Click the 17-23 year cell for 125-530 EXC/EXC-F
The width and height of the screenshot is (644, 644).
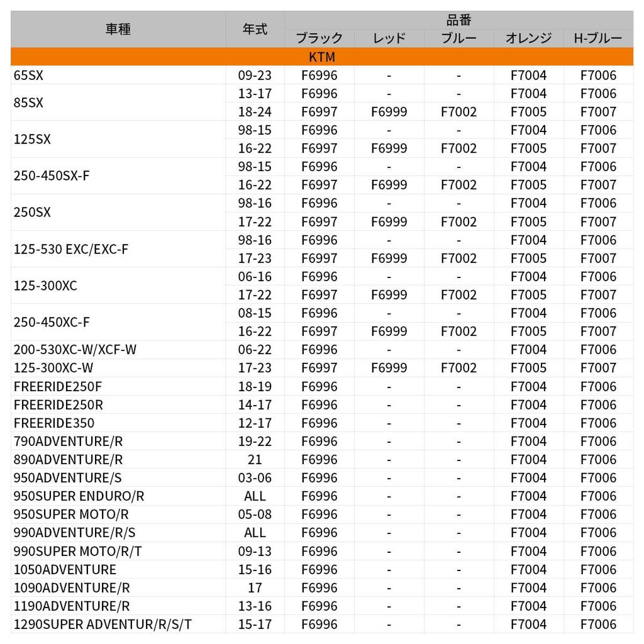pyautogui.click(x=255, y=258)
